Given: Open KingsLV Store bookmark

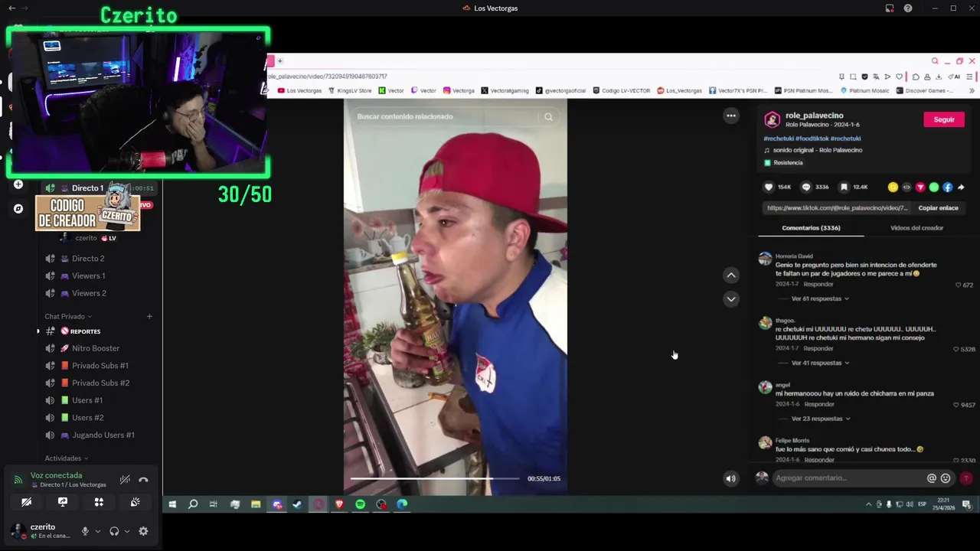Looking at the screenshot, I should coord(350,90).
